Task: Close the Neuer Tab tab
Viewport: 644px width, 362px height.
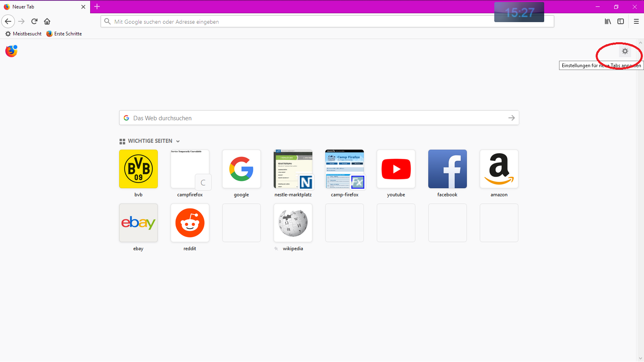Action: [83, 7]
